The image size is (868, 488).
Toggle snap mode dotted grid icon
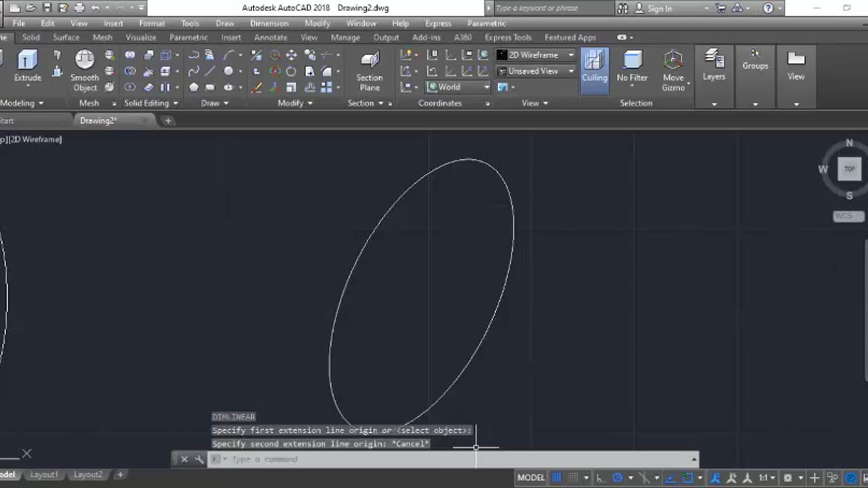pyautogui.click(x=574, y=478)
